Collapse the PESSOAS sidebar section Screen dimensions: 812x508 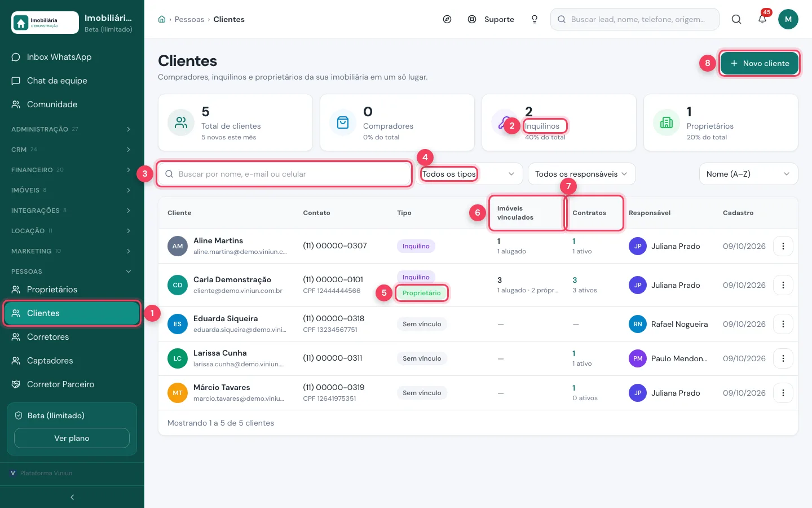(x=72, y=271)
